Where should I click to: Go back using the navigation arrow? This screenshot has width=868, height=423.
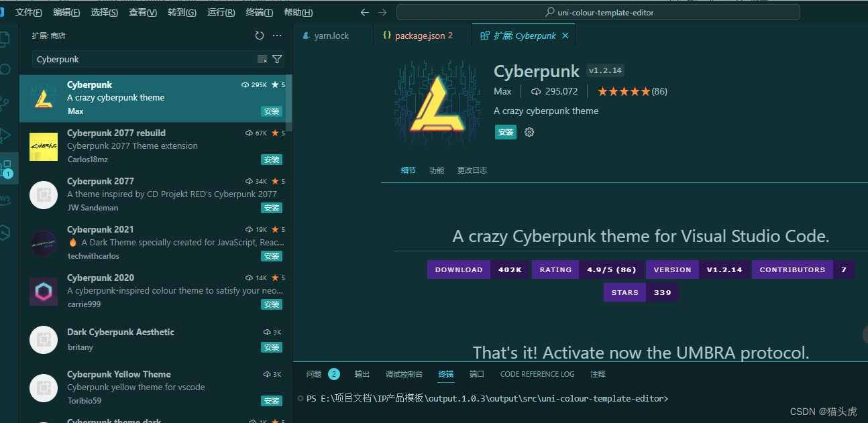[365, 12]
